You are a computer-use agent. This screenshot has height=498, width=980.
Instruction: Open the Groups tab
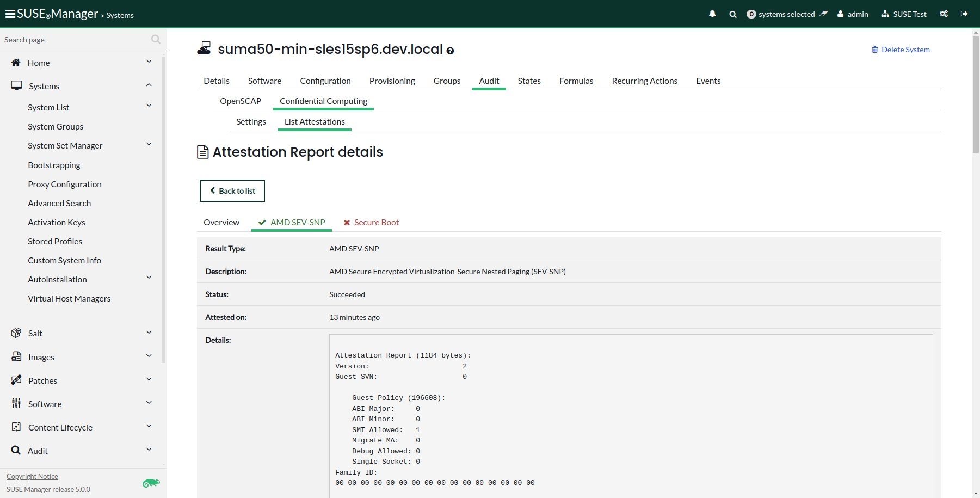coord(447,81)
